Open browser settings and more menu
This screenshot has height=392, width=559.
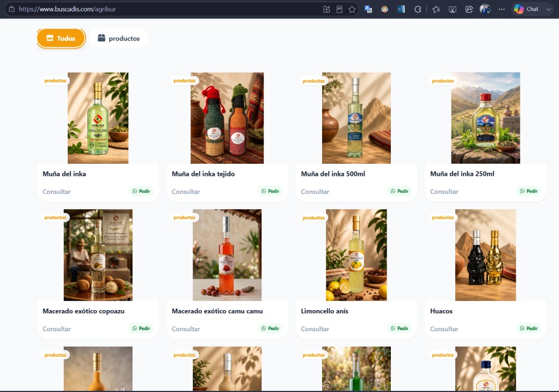502,9
